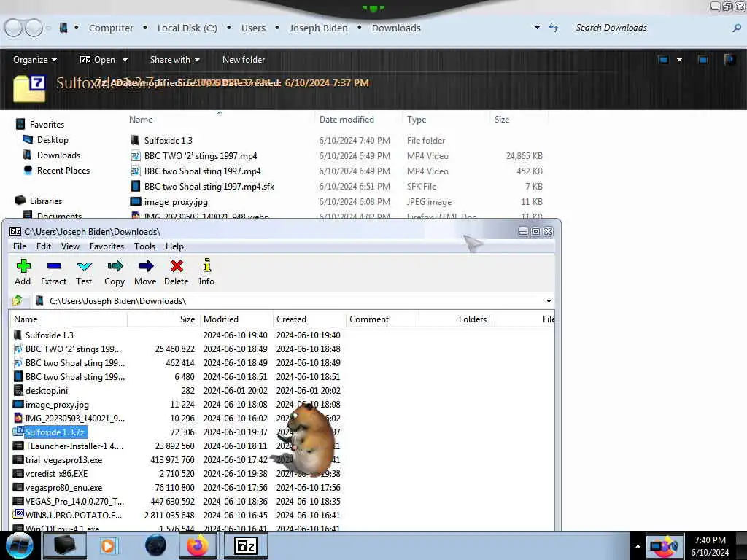Expand the view options dropdown arrow
The image size is (747, 560).
pyautogui.click(x=679, y=60)
